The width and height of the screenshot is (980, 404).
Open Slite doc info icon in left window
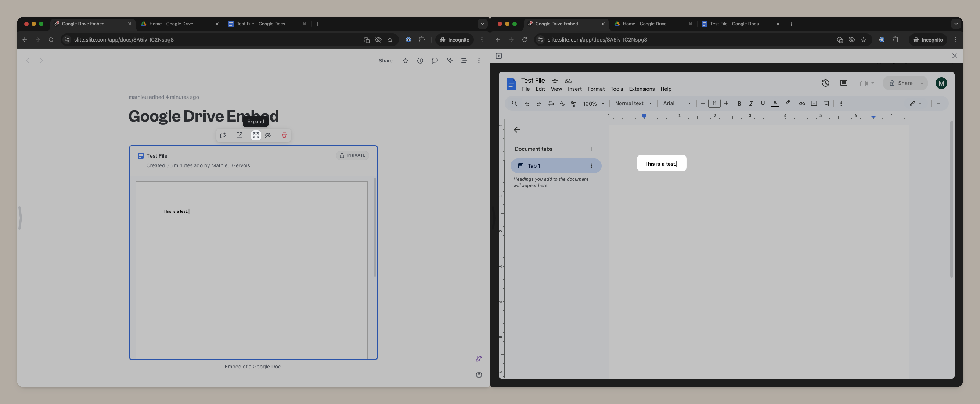(x=420, y=61)
